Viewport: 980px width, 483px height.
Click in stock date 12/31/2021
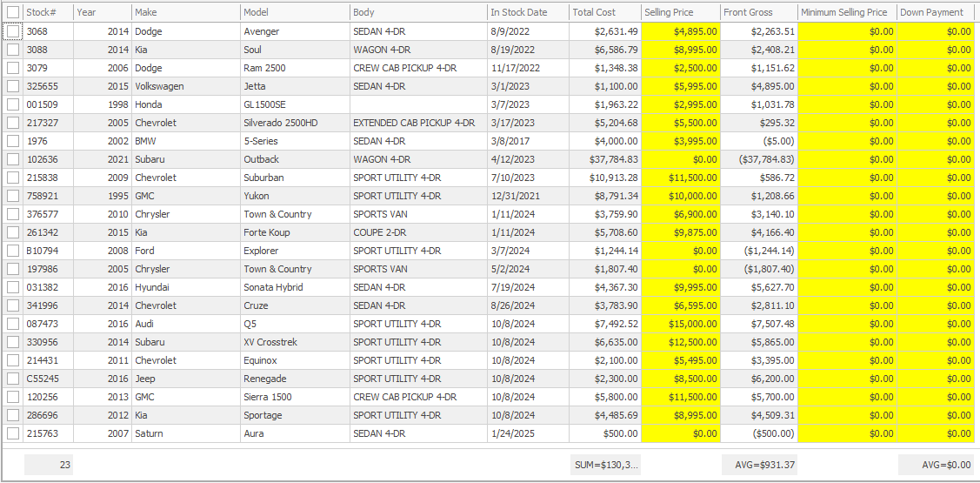[x=528, y=196]
